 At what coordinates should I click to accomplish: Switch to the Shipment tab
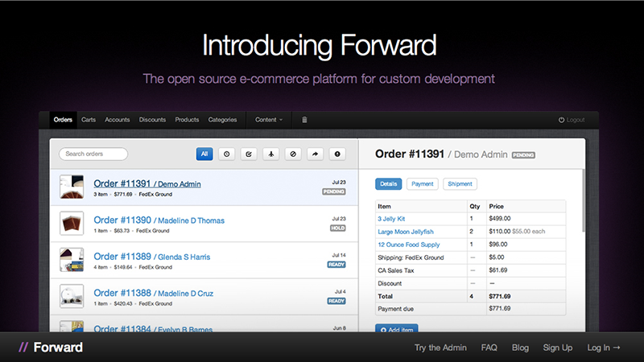[460, 184]
